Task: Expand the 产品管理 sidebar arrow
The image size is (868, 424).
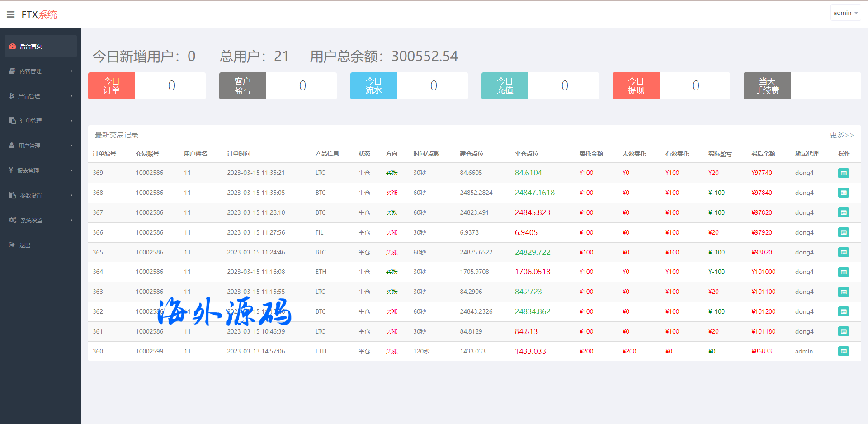Action: 71,96
